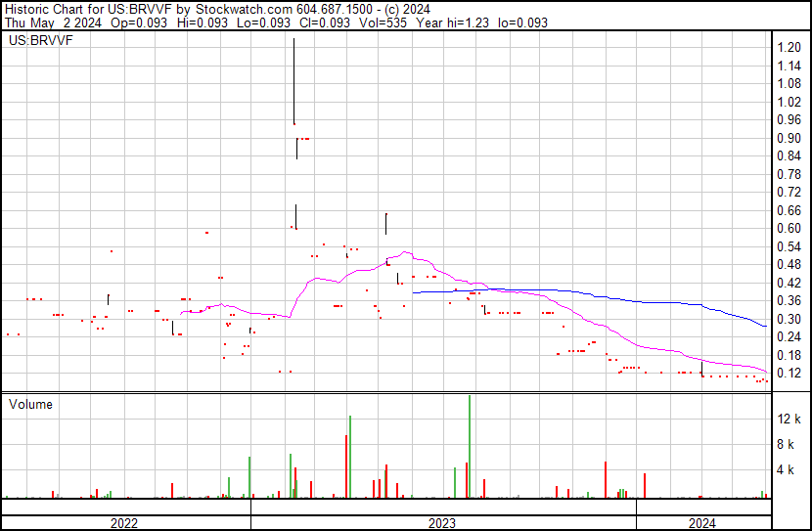The image size is (812, 531).
Task: Click the 0.78 price axis label
Action: (x=789, y=174)
